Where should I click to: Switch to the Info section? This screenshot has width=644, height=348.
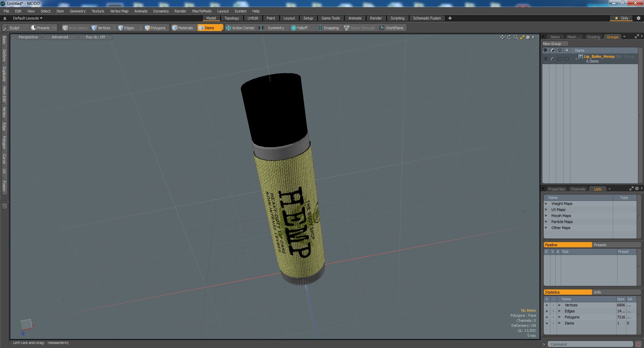point(616,292)
